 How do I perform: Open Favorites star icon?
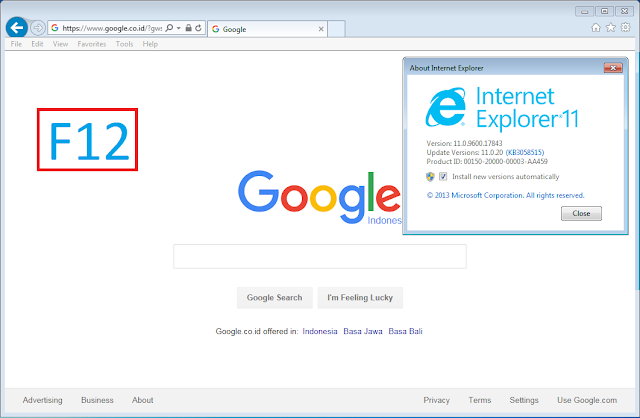click(611, 27)
